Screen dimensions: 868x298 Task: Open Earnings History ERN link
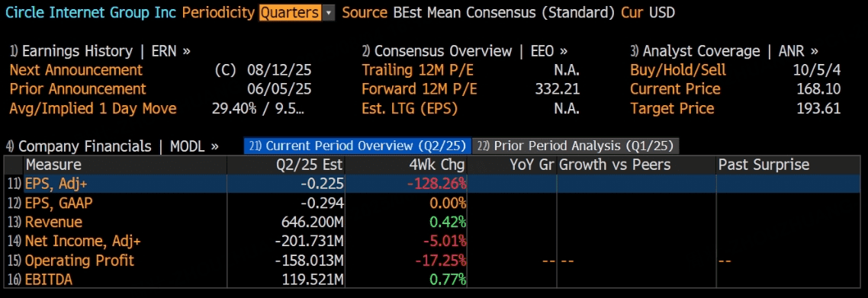100,51
